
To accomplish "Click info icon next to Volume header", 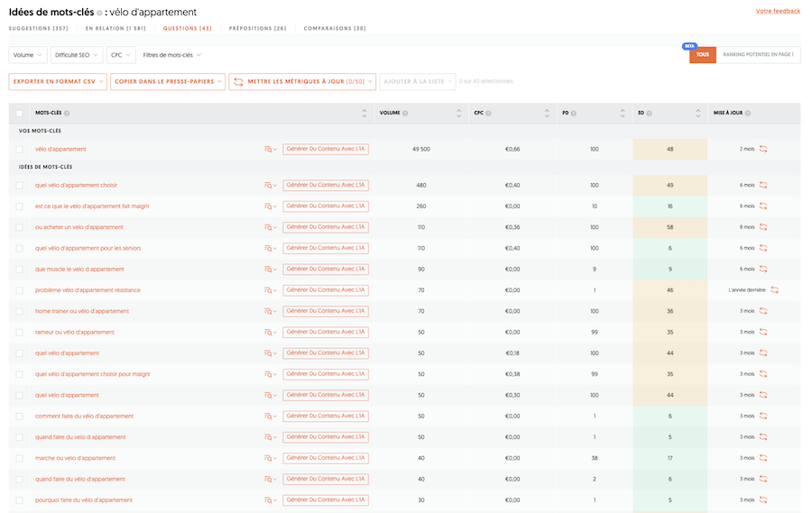I will pyautogui.click(x=405, y=114).
